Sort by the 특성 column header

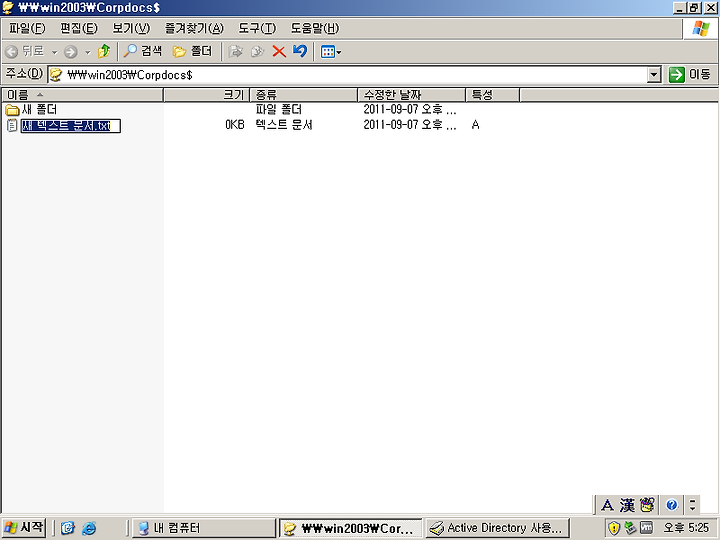[x=493, y=95]
